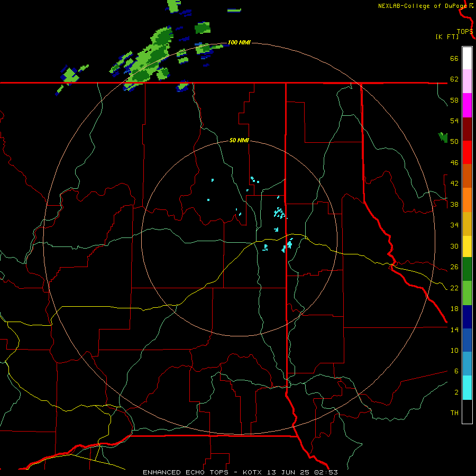Click the 26 legend value
Viewport: 476px width, 476px height.
[454, 267]
